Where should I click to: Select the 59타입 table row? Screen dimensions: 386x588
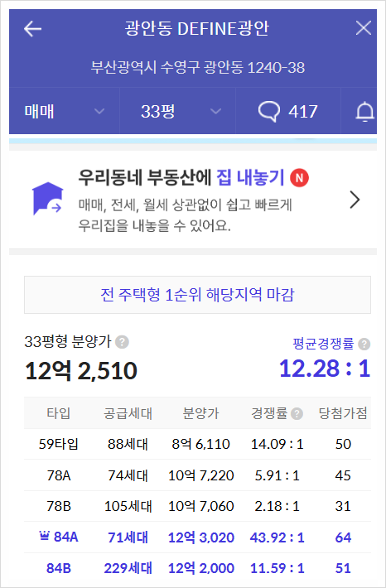[197, 444]
